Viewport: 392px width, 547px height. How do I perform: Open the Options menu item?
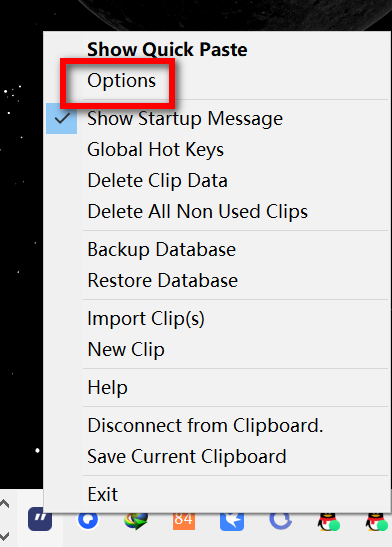pyautogui.click(x=121, y=81)
